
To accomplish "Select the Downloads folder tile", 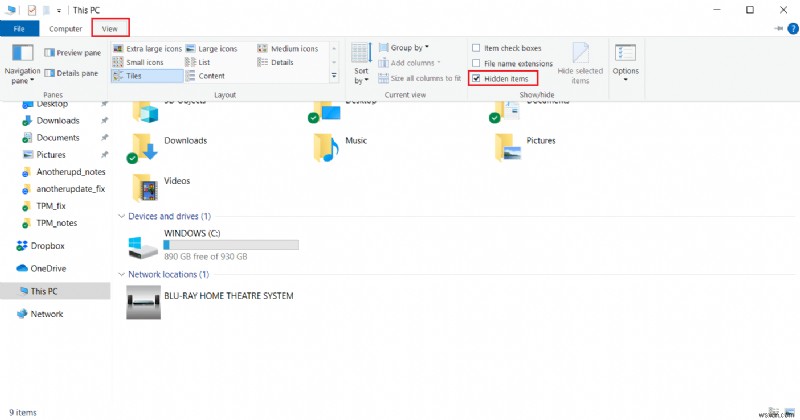I will [x=168, y=147].
